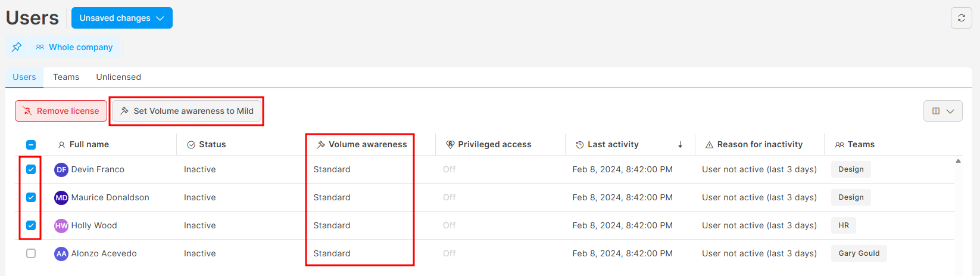The width and height of the screenshot is (980, 276).
Task: Open the Whole company filter
Action: point(74,47)
